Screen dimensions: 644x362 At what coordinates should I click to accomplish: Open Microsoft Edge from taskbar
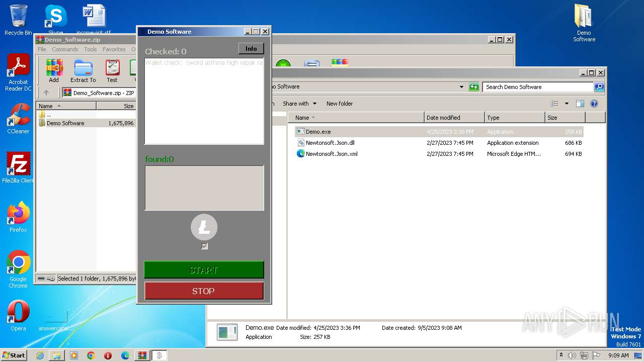[x=125, y=355]
